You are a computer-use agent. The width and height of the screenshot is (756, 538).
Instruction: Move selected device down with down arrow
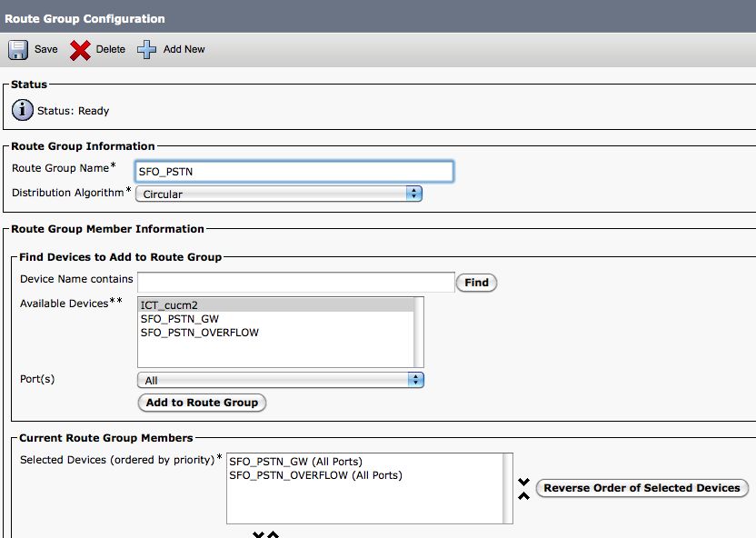[x=523, y=482]
